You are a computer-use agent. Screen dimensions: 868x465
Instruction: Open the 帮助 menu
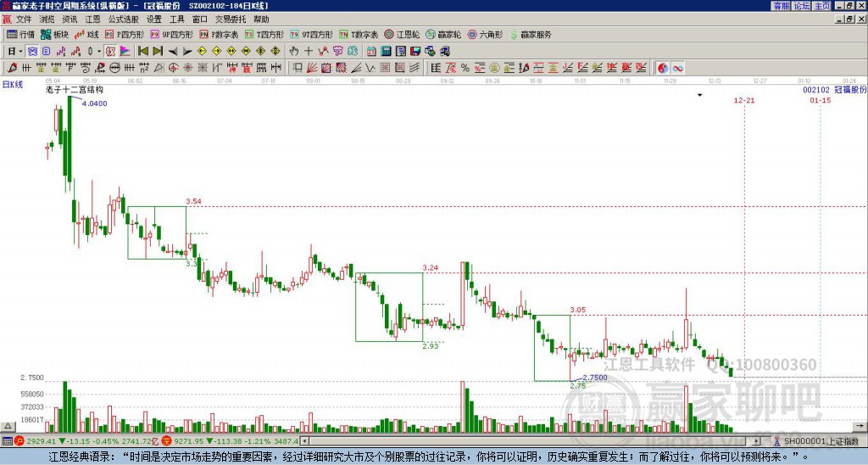tap(261, 20)
